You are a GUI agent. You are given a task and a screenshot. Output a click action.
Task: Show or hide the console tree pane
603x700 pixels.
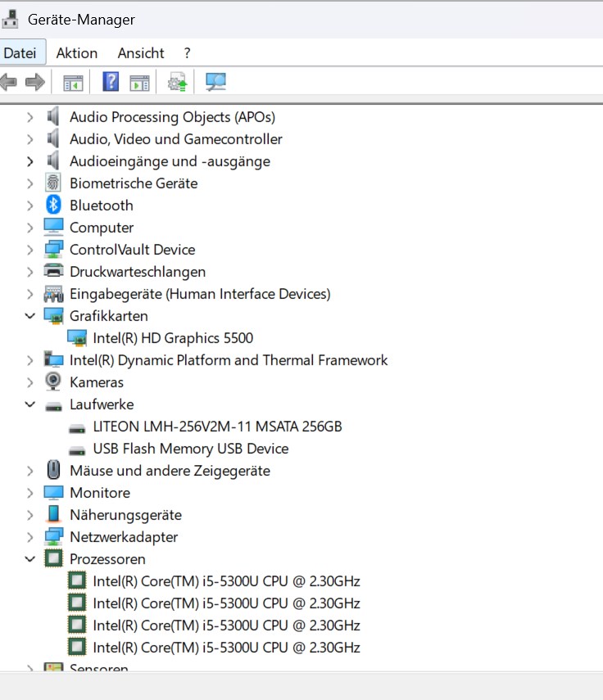(x=73, y=83)
